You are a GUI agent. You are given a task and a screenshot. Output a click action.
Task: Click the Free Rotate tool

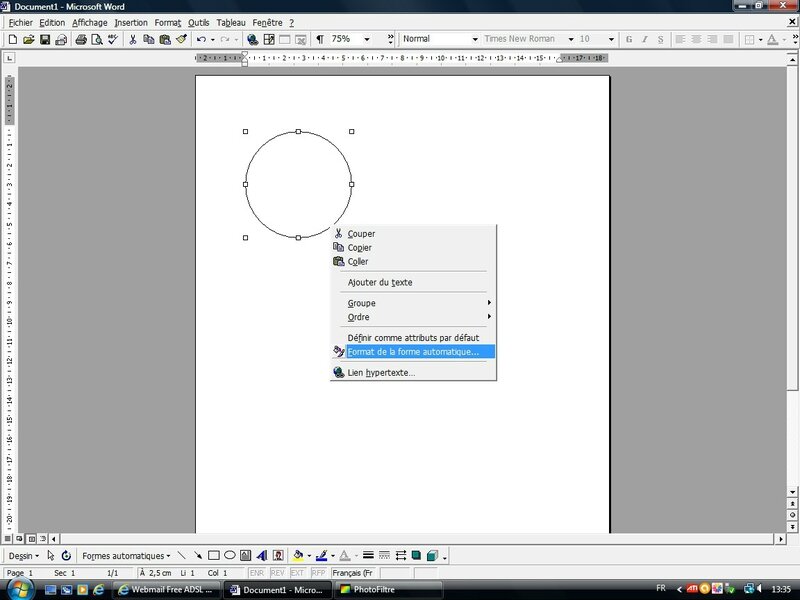(x=66, y=555)
